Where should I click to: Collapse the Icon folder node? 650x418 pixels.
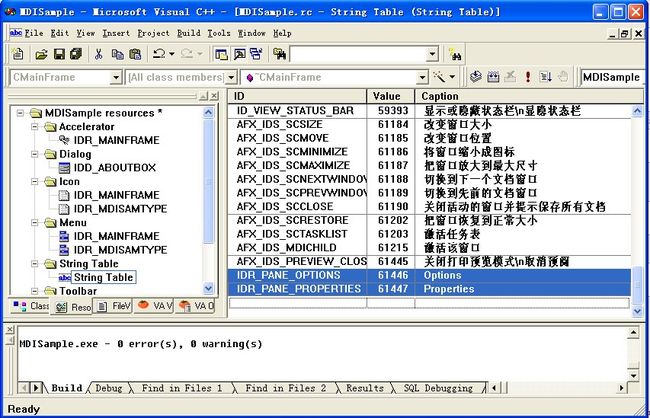tap(35, 181)
